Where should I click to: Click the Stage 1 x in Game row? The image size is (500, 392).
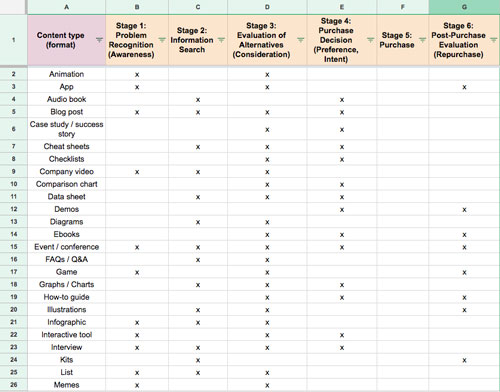coord(137,273)
